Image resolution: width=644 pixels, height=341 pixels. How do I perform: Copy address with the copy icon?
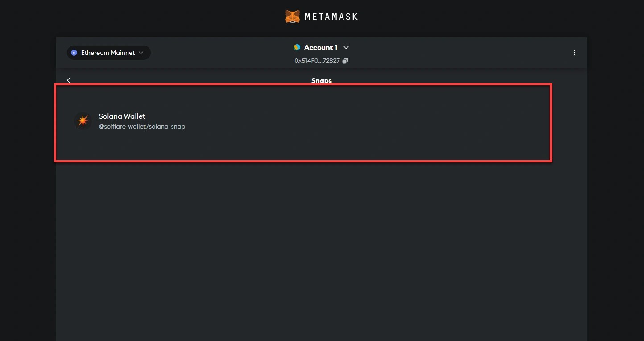point(345,61)
